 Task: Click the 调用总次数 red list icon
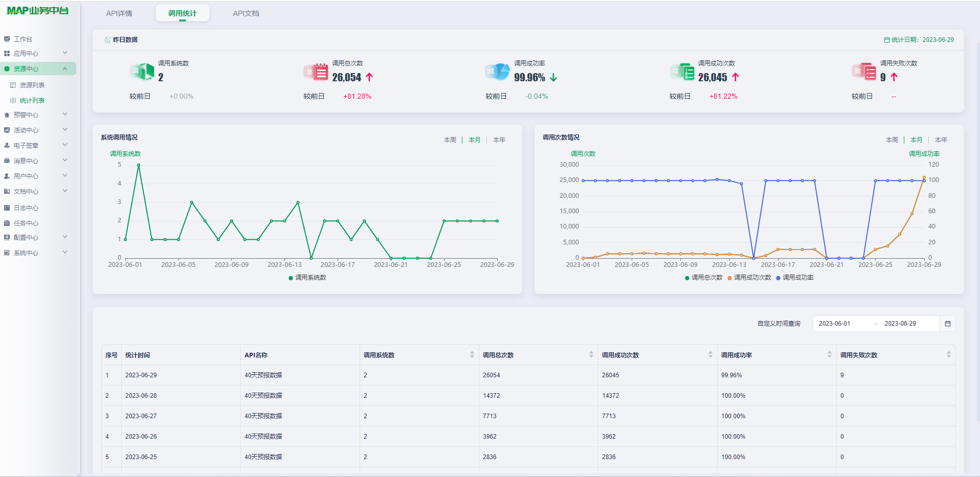[316, 71]
